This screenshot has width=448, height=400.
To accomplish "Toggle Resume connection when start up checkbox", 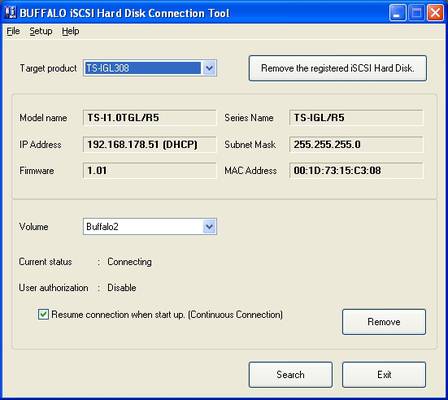I will point(43,314).
